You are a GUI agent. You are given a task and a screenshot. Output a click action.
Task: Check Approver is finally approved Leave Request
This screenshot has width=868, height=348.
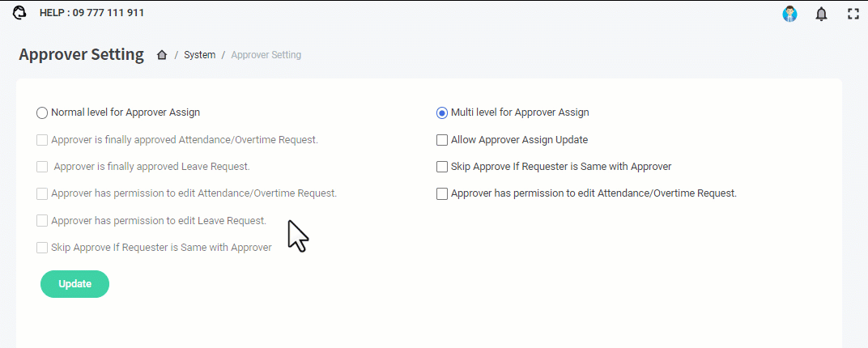[x=42, y=167]
